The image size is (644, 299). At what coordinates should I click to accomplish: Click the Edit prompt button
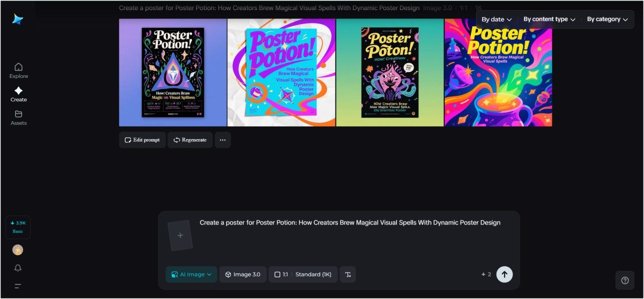[x=142, y=140]
